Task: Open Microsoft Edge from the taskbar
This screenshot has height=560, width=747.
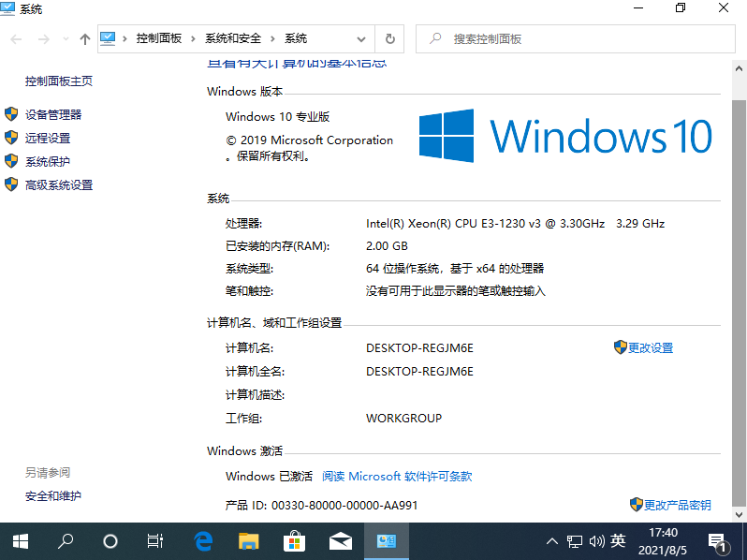Action: coord(203,541)
